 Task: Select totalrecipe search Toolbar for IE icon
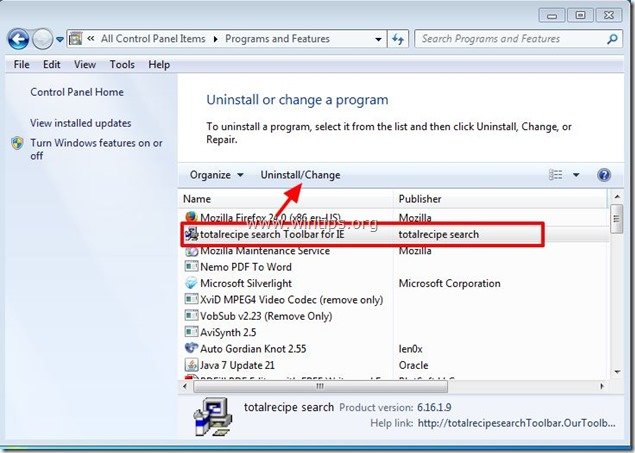click(191, 234)
